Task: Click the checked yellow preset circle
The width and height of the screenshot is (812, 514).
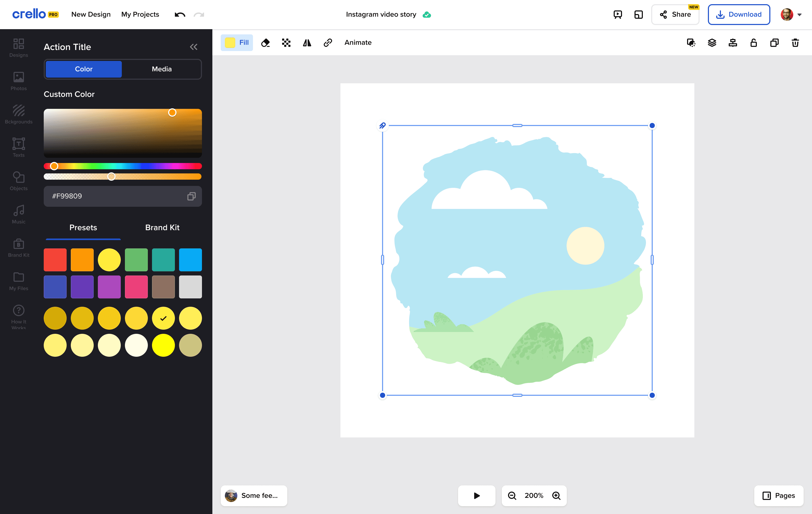Action: (x=163, y=318)
